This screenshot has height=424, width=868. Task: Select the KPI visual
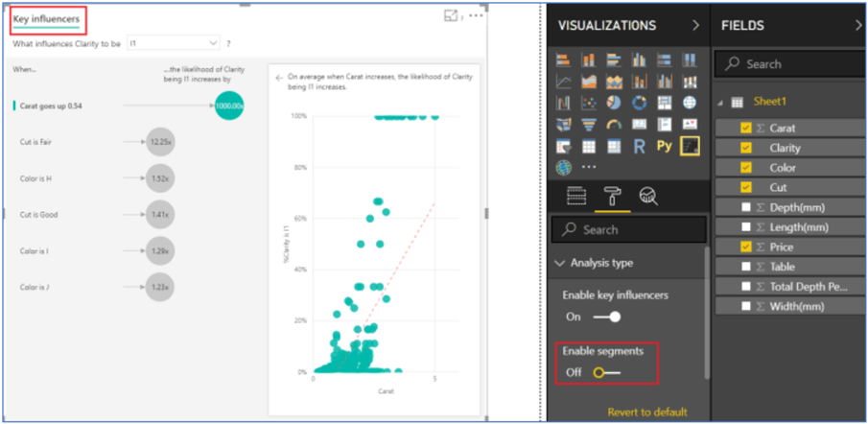coord(690,125)
